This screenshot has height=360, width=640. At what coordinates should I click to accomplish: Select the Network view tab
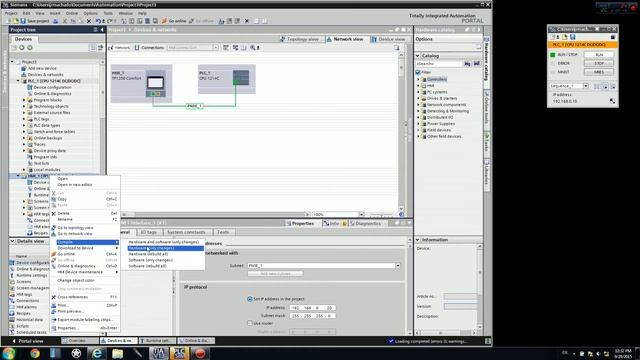(345, 39)
